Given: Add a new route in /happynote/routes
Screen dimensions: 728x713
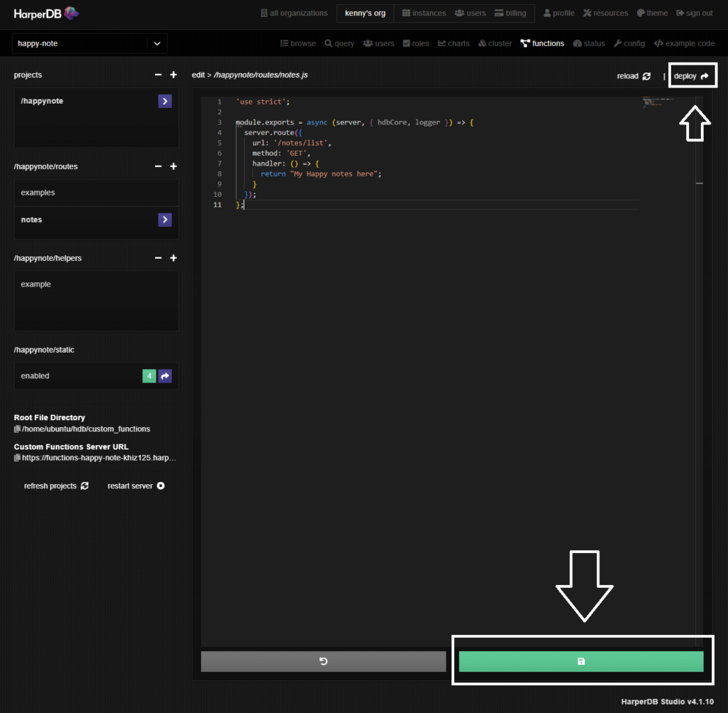Looking at the screenshot, I should click(173, 166).
